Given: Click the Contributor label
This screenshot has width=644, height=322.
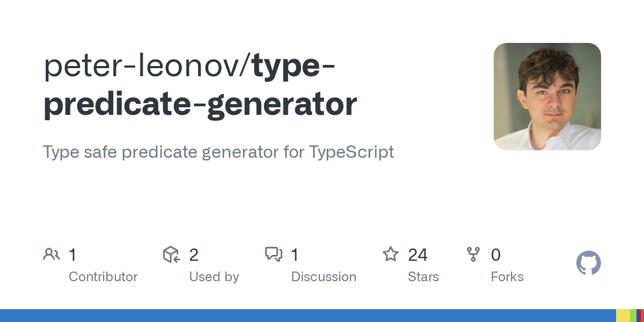Looking at the screenshot, I should click(103, 277).
